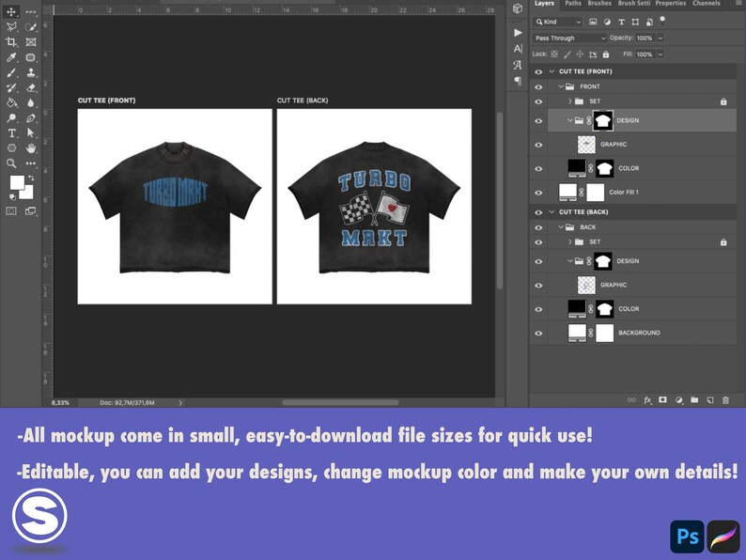The width and height of the screenshot is (746, 560).
Task: Add layer style with fx button
Action: tap(647, 400)
